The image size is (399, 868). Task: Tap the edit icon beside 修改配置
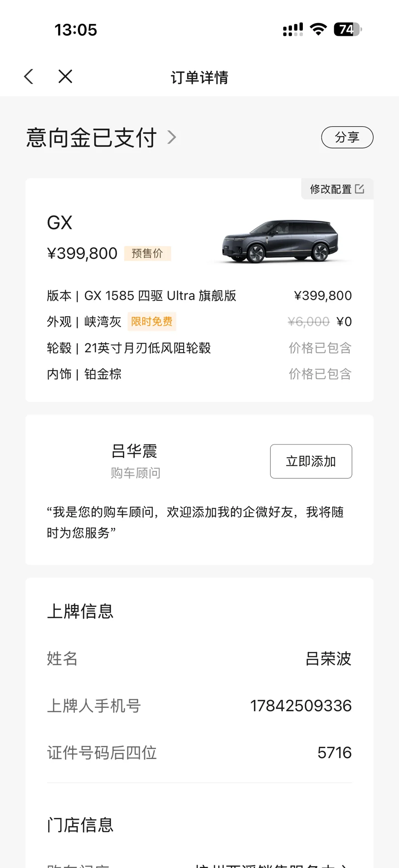(x=360, y=189)
